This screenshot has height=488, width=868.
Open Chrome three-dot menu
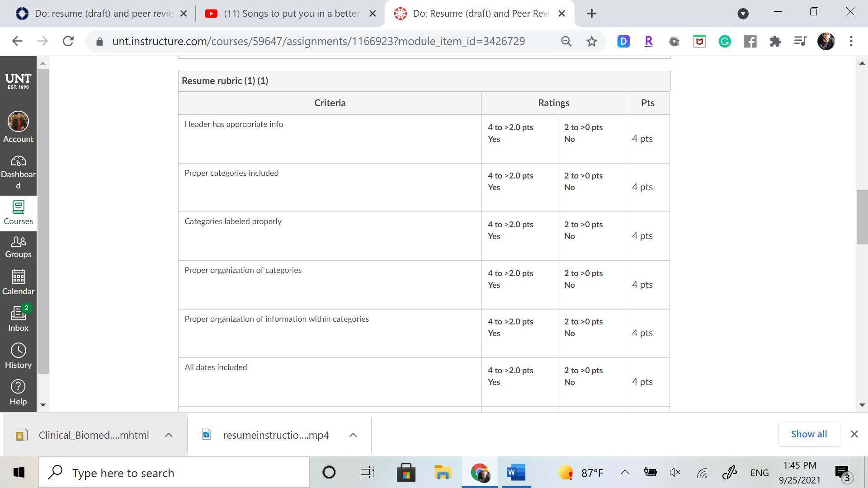point(851,42)
